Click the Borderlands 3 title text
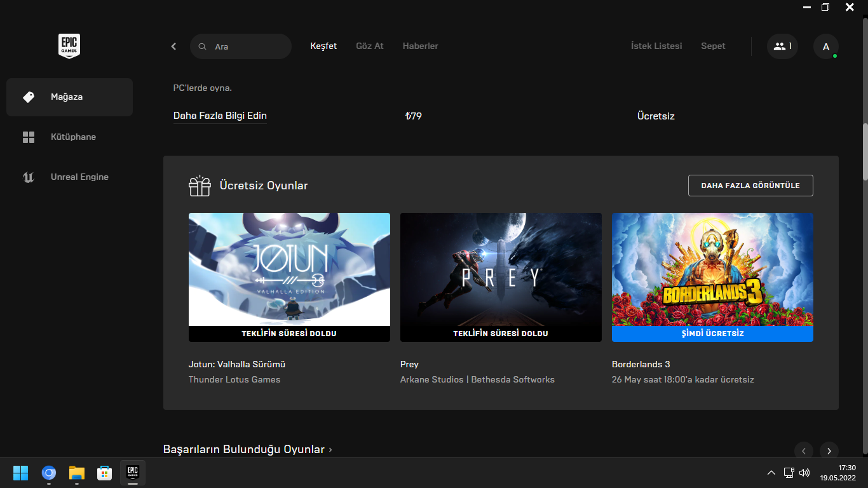This screenshot has height=488, width=868. click(641, 365)
